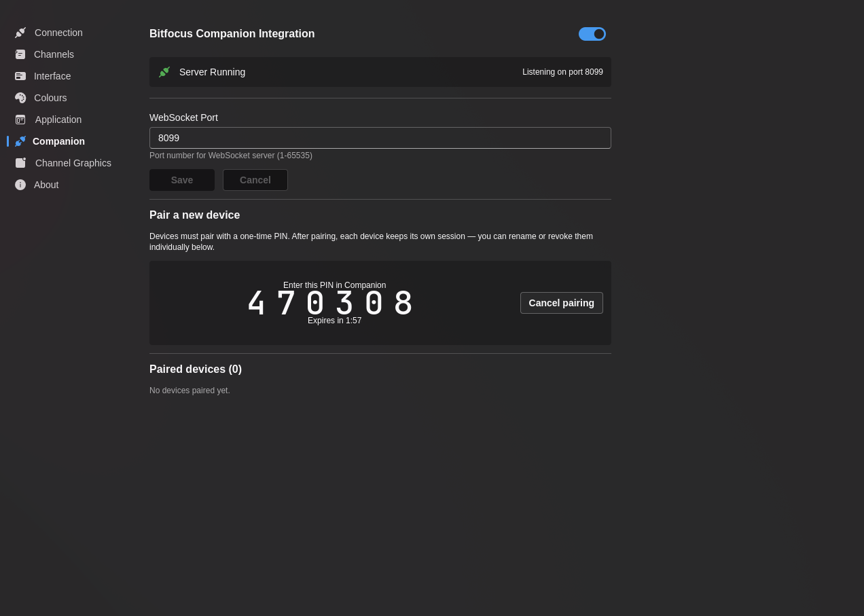
Task: Click the 'Expires in 1:57' countdown text
Action: (335, 321)
